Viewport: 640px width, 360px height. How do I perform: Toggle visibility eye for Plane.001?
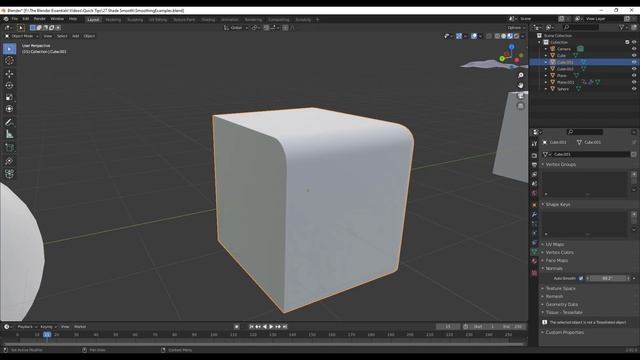click(634, 82)
